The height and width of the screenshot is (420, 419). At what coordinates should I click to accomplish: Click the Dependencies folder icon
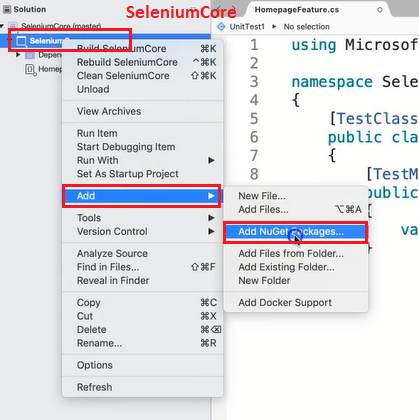[30, 55]
